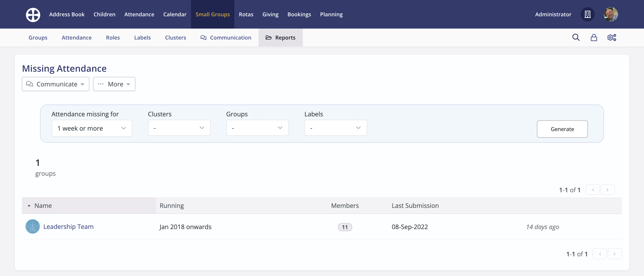Sort by Name column arrow
This screenshot has height=276, width=644.
coord(29,206)
